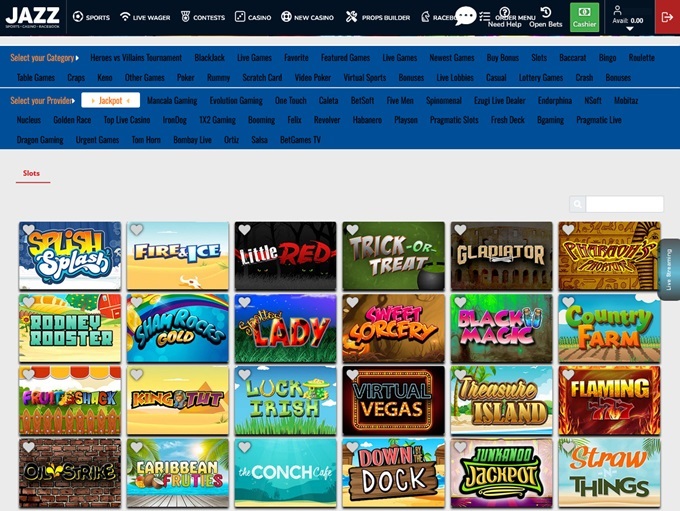The image size is (680, 511).
Task: Click the game search input field
Action: (x=624, y=204)
